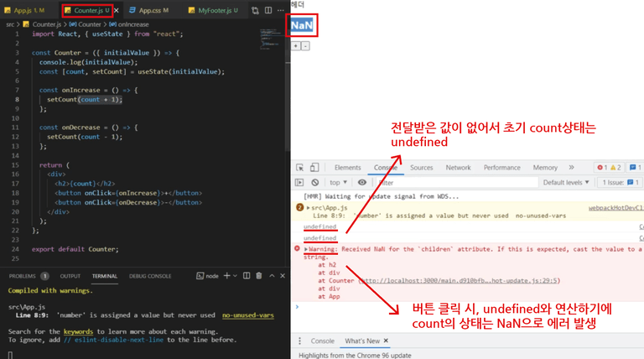Select the Console drawer tab
Viewport: 644px width, 359px height.
tap(322, 341)
